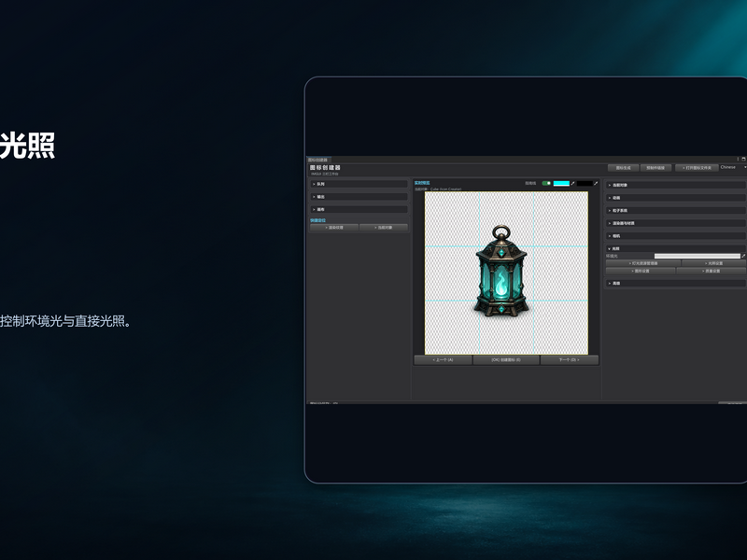Click the 快捷定位 label

click(317, 220)
